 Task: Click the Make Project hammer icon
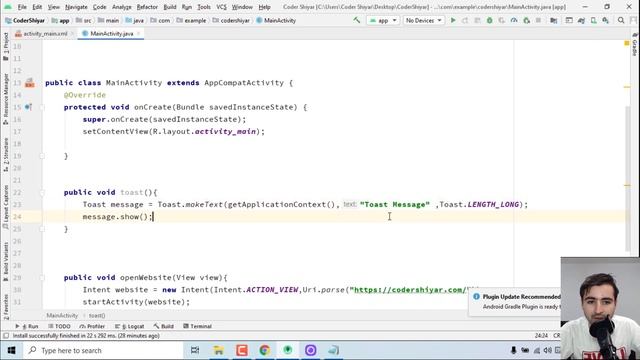tap(357, 20)
